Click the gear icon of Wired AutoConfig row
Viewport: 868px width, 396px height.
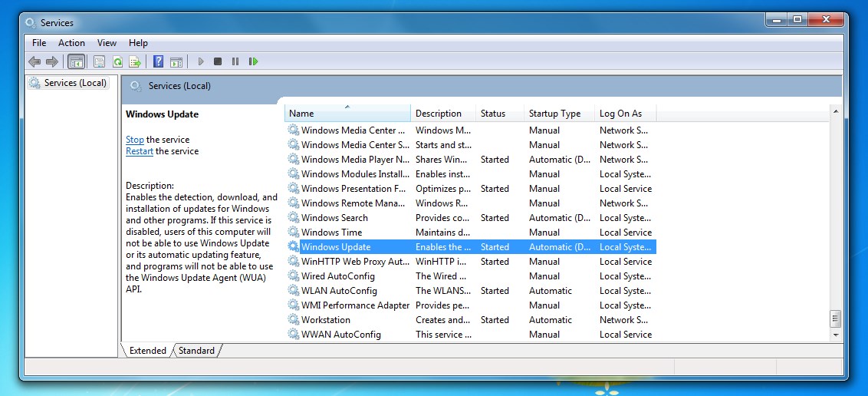click(294, 276)
